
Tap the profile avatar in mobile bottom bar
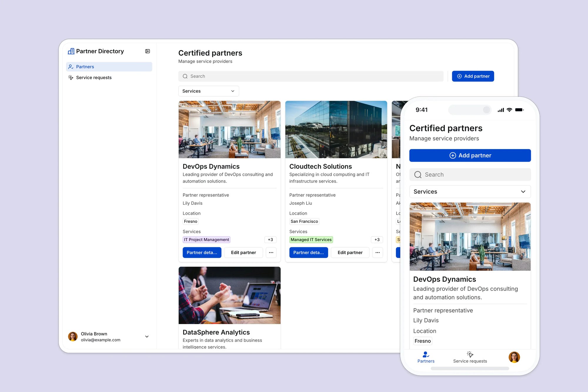[x=514, y=357]
